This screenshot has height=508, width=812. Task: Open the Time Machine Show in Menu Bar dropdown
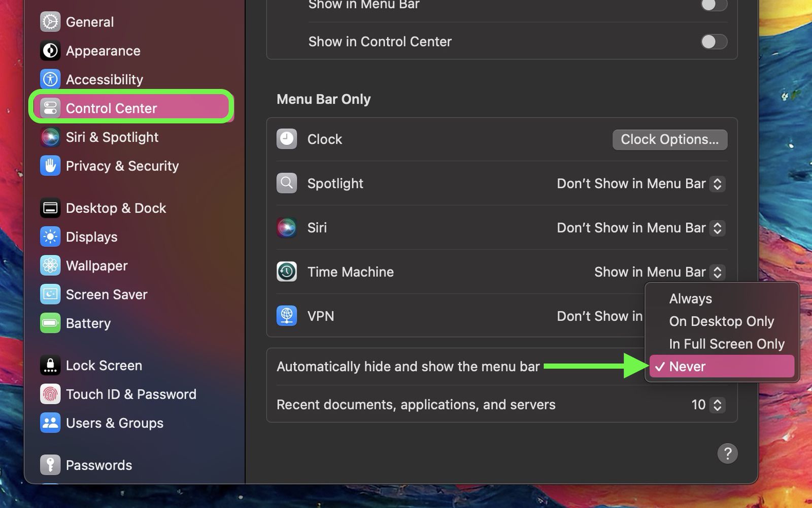coord(717,272)
